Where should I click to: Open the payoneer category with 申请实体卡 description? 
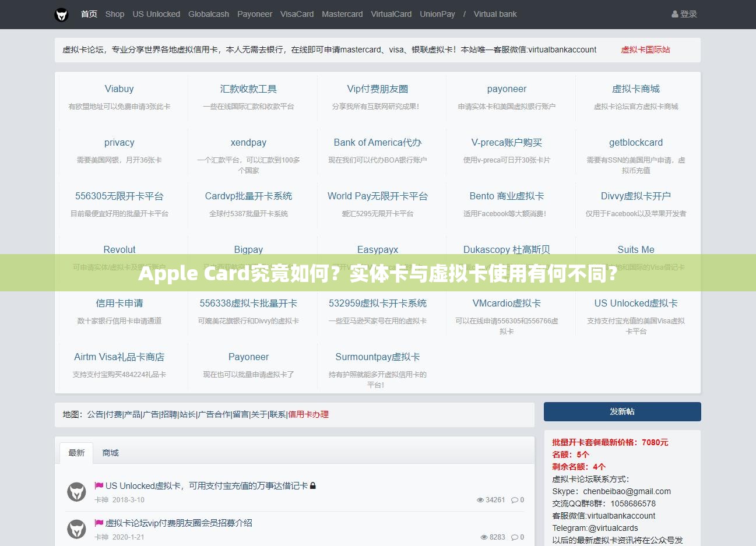(507, 89)
